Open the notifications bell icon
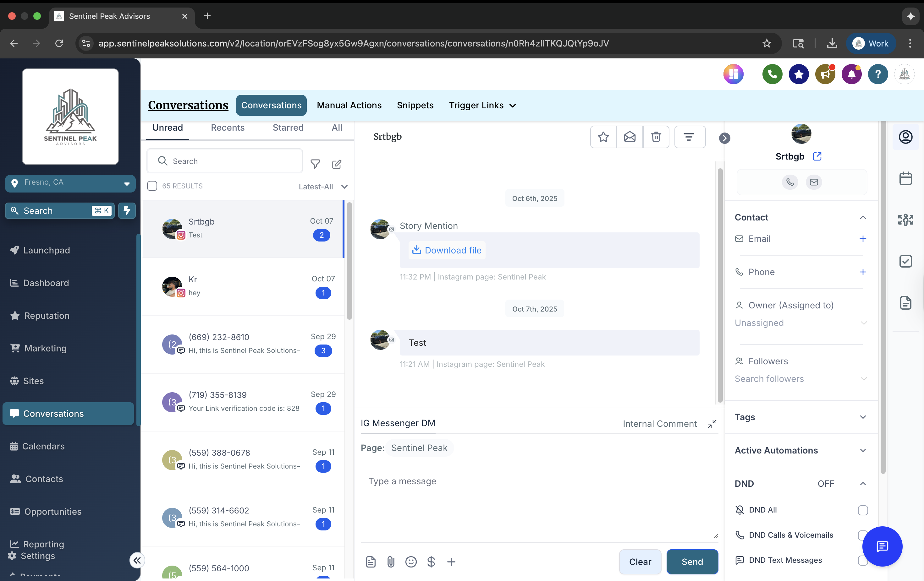Image resolution: width=924 pixels, height=581 pixels. (x=851, y=74)
